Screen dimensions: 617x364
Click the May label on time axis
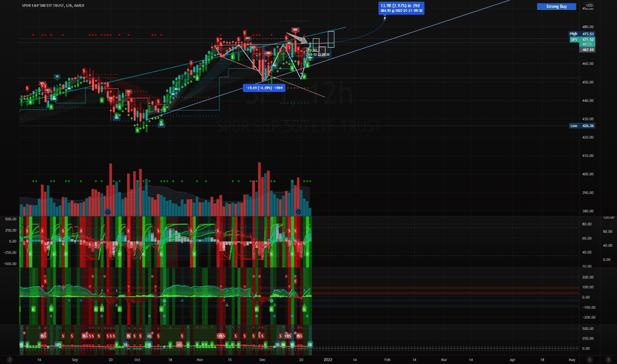point(572,359)
